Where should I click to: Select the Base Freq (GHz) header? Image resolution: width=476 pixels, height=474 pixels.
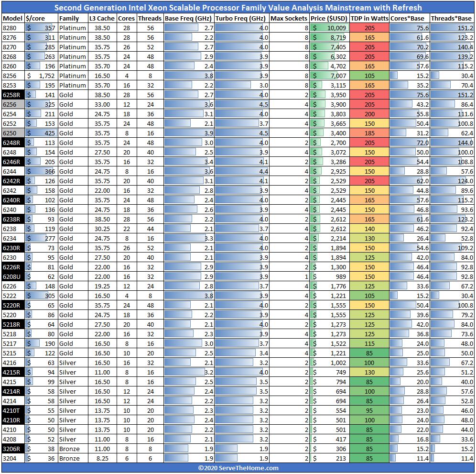tap(189, 18)
